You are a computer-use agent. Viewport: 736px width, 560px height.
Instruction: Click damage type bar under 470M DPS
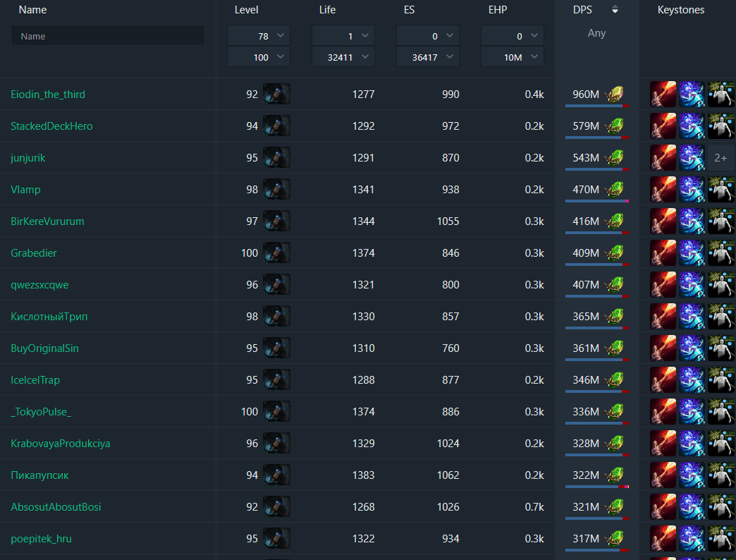tap(597, 201)
